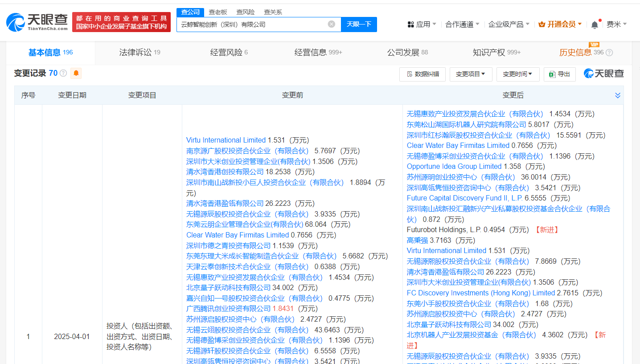640x364 pixels.
Task: Click the help icon beside 历史信息 396
Action: pos(609,53)
